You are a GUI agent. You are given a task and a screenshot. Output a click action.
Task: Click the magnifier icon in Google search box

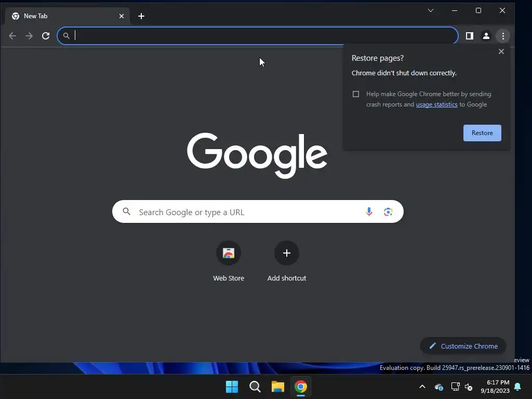coord(127,212)
